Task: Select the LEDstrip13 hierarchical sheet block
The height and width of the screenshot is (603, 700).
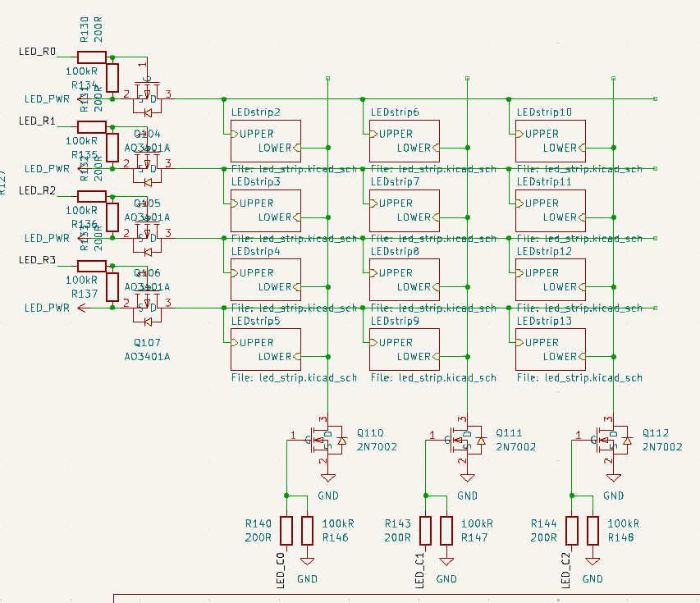Action: pos(550,349)
